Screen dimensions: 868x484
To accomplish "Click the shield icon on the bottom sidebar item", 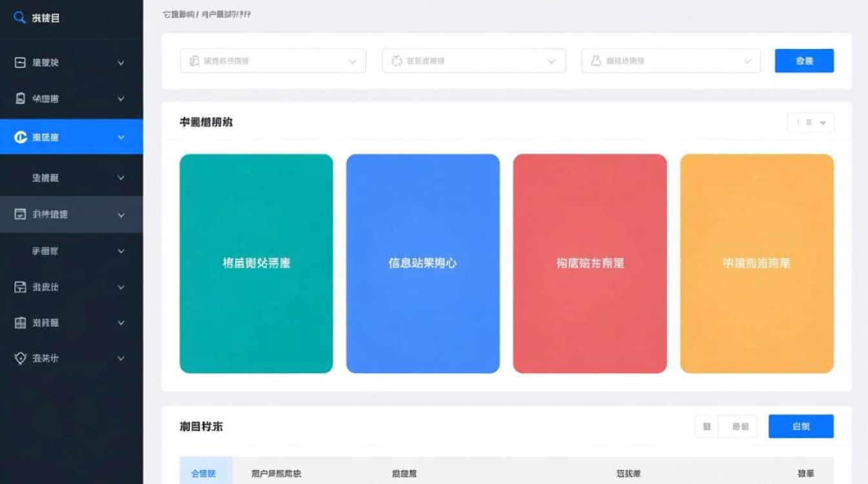I will [x=21, y=358].
